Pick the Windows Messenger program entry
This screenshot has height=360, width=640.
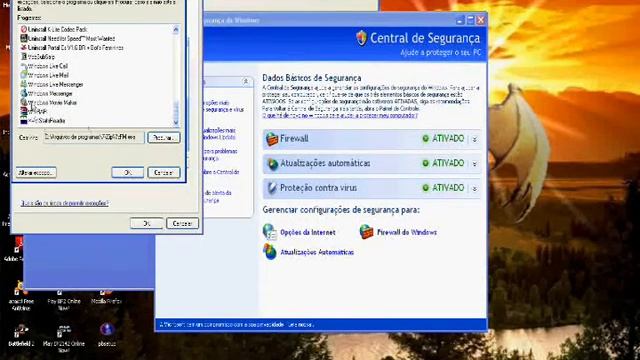tap(47, 93)
